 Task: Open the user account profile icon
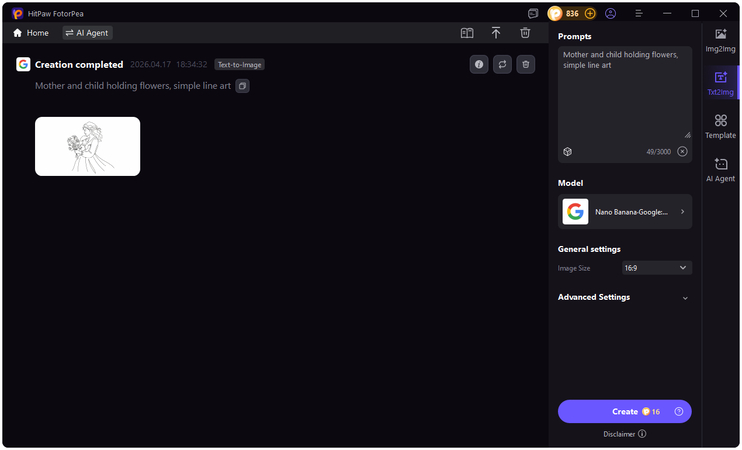(x=610, y=13)
